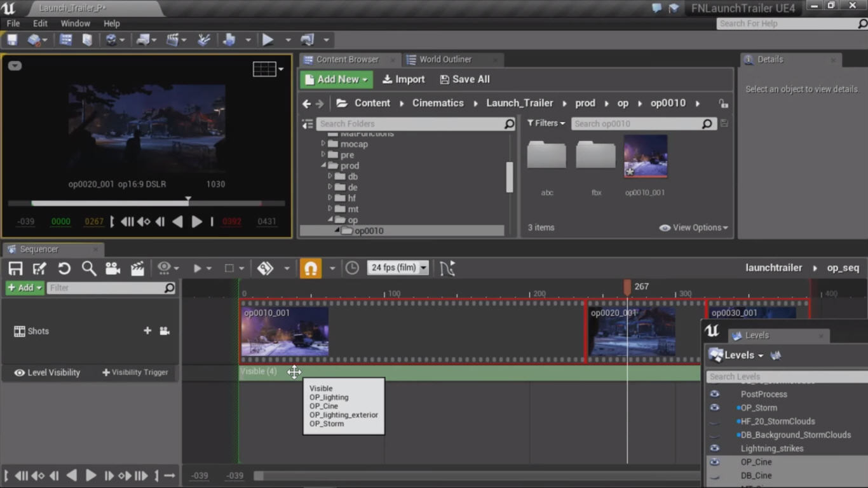Click the Render Movie clapperboard icon

click(137, 268)
